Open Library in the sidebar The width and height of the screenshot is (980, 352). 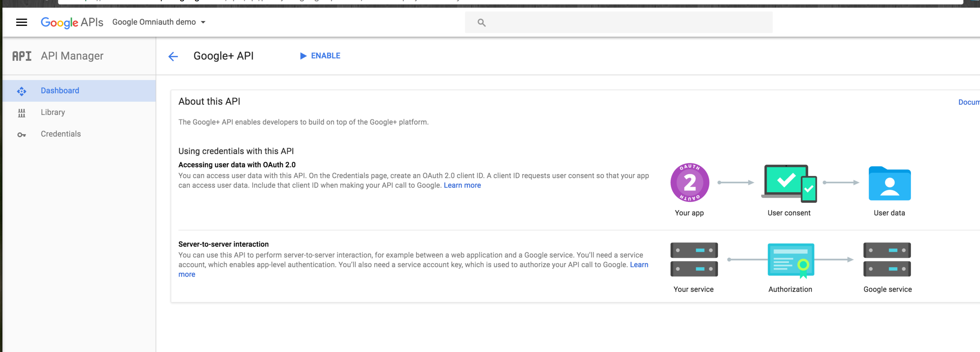pos(79,113)
